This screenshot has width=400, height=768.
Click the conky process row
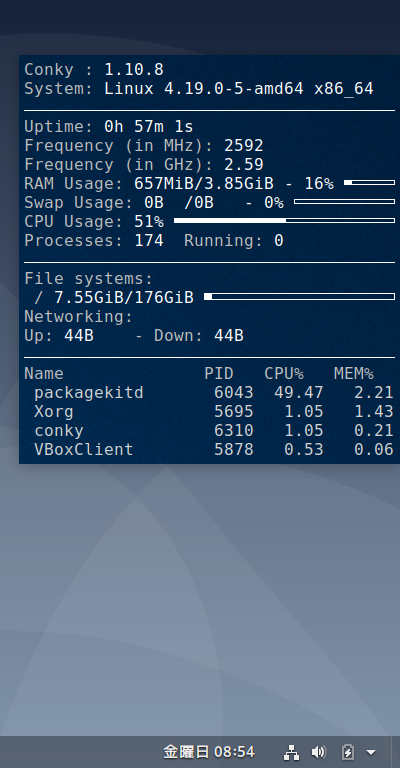209,431
